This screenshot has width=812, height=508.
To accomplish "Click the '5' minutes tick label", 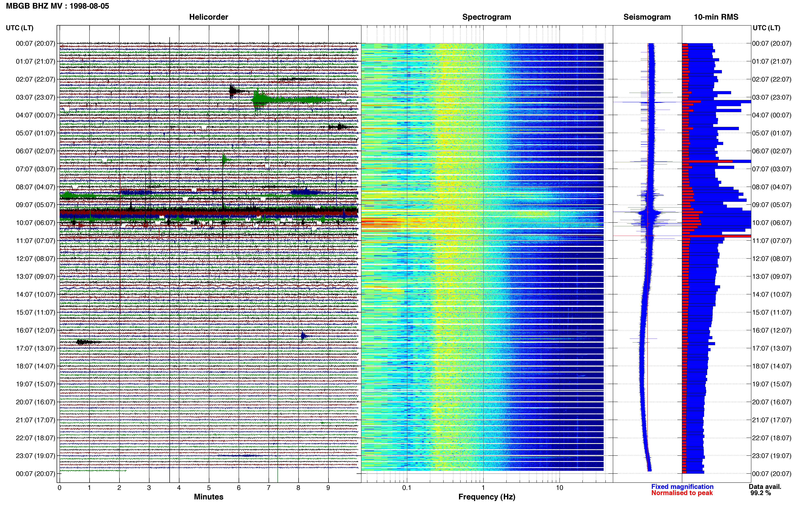I will coord(209,488).
